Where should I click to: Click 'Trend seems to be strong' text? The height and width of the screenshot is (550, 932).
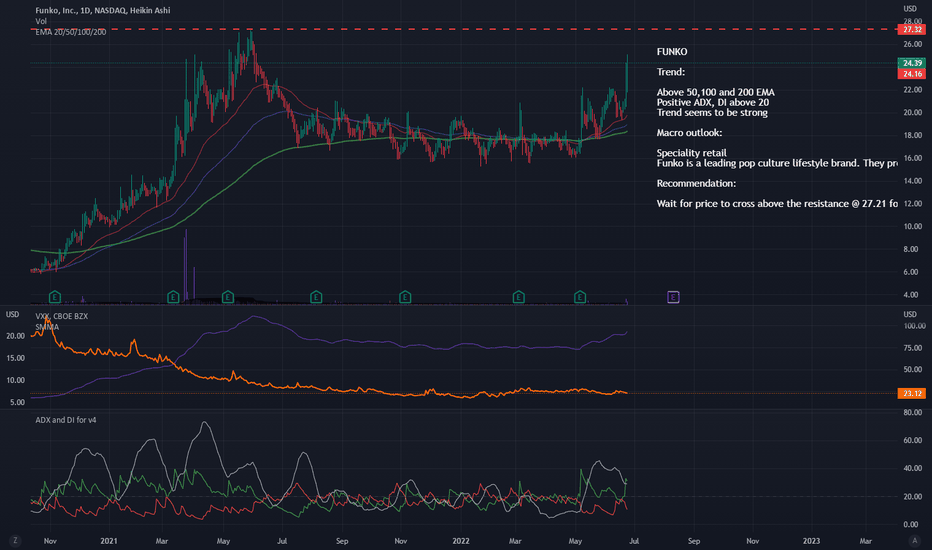tap(712, 112)
